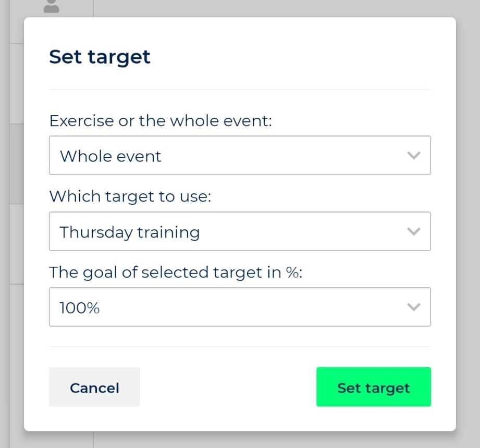Click the divider line below the dialog title
Screen dimensions: 480x448
pyautogui.click(x=240, y=89)
